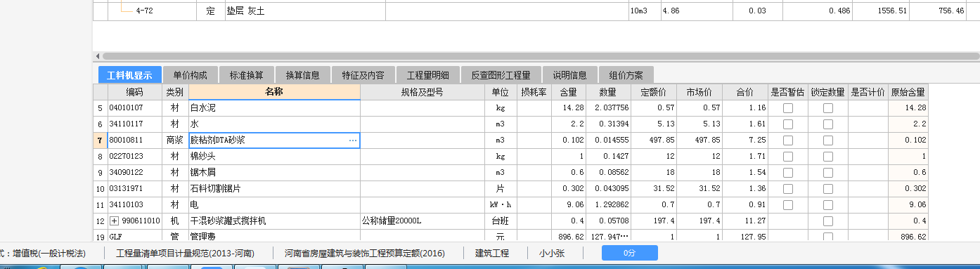The image size is (980, 269).
Task: Expand the 干混砂浆罐式搅拌机 row with plus icon
Action: pyautogui.click(x=114, y=221)
